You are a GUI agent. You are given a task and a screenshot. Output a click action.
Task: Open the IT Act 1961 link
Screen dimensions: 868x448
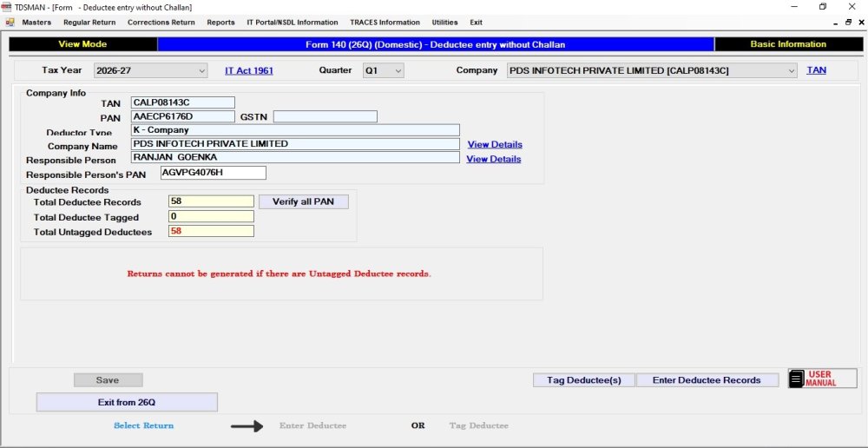click(x=249, y=71)
